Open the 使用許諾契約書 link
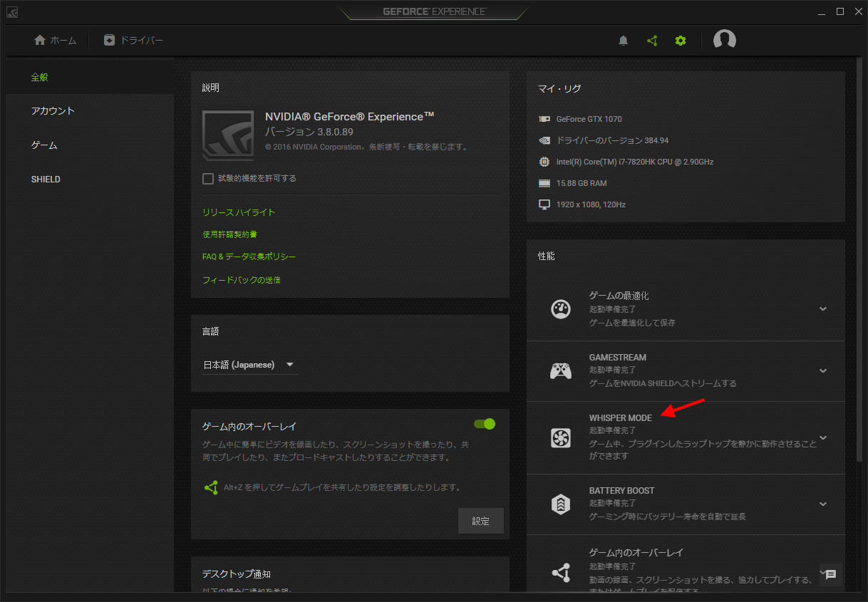868x602 pixels. point(230,234)
